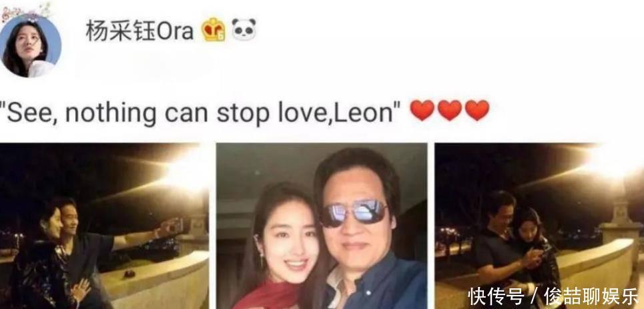Open the right night photo thumbnail
644x309 pixels.
[x=539, y=226]
